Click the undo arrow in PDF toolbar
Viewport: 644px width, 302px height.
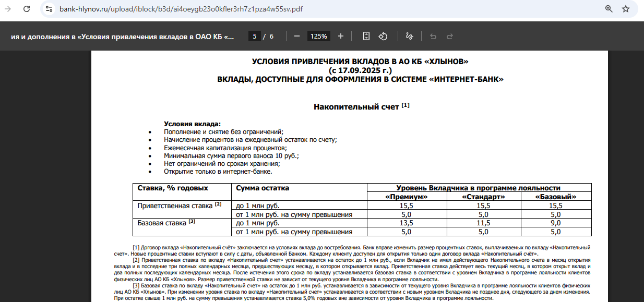tap(433, 36)
